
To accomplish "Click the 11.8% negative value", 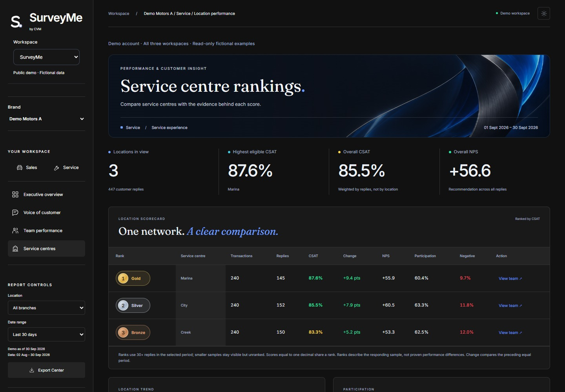I will tap(467, 305).
